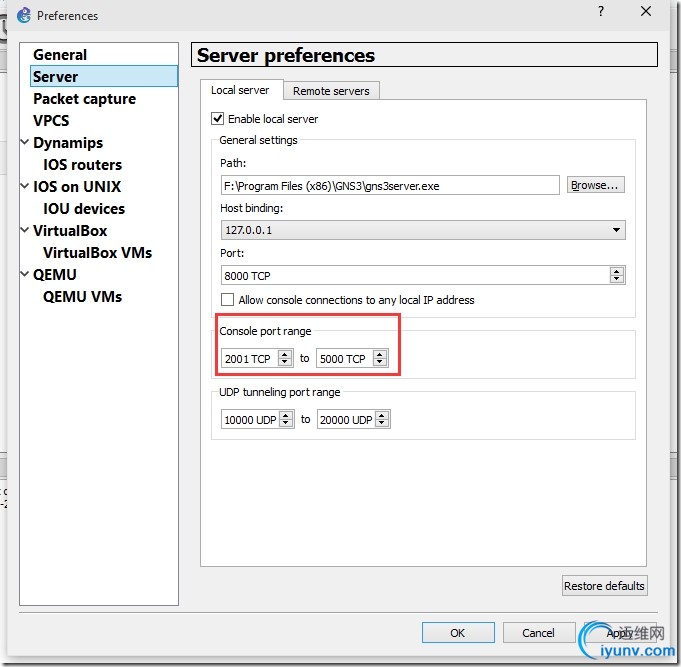Check Allow console connections to any local IP
The height and width of the screenshot is (667, 681).
227,300
